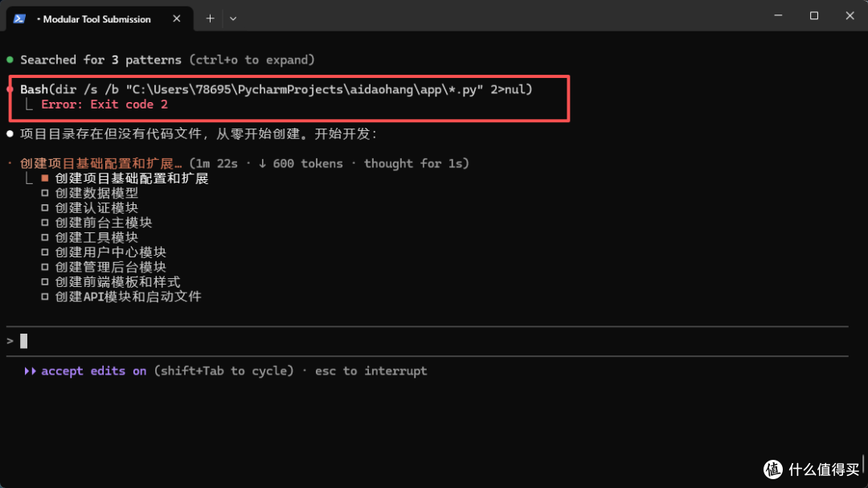The width and height of the screenshot is (868, 488).
Task: Open a new terminal tab with plus button
Action: click(210, 18)
